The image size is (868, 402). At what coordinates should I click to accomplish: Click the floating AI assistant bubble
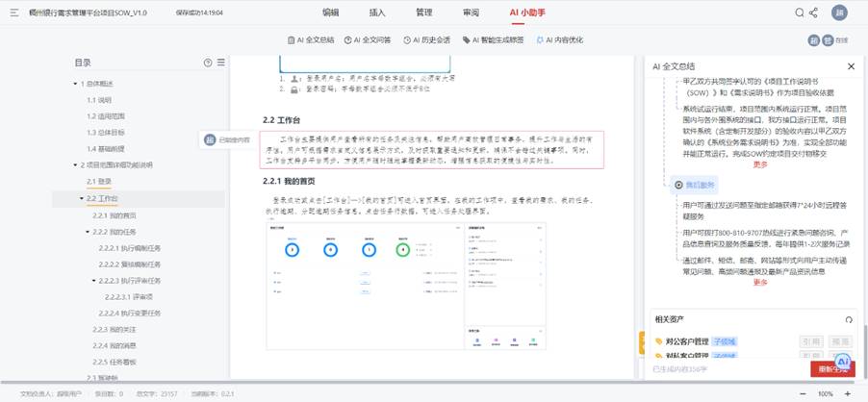tap(843, 362)
